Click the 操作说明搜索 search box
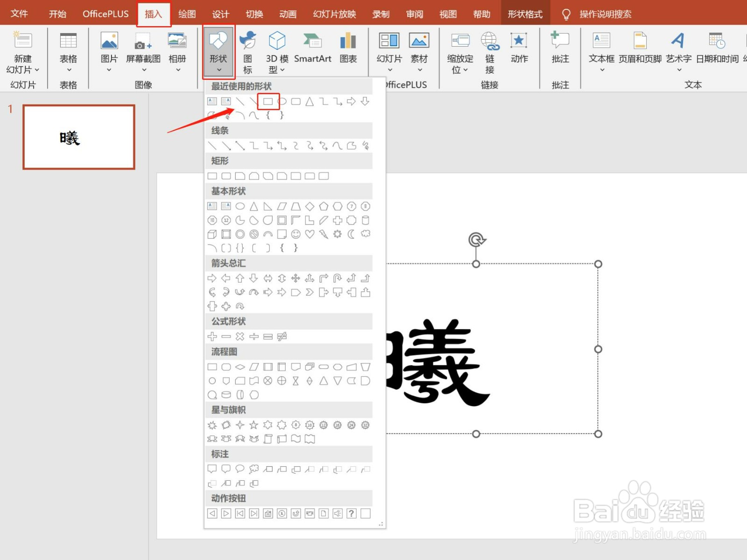The height and width of the screenshot is (560, 747). coord(605,14)
